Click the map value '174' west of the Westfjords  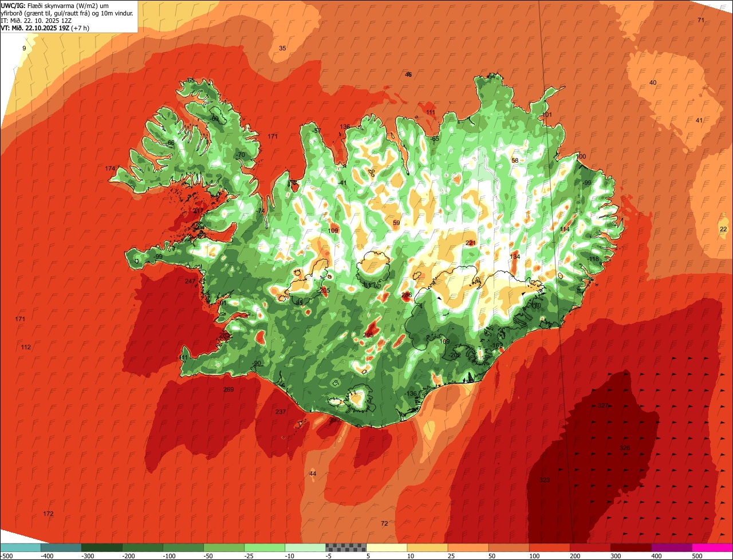(111, 168)
